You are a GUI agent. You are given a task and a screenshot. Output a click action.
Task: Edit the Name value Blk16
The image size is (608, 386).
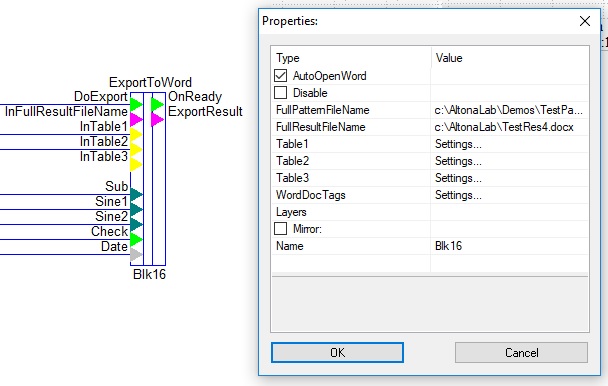[x=509, y=246]
